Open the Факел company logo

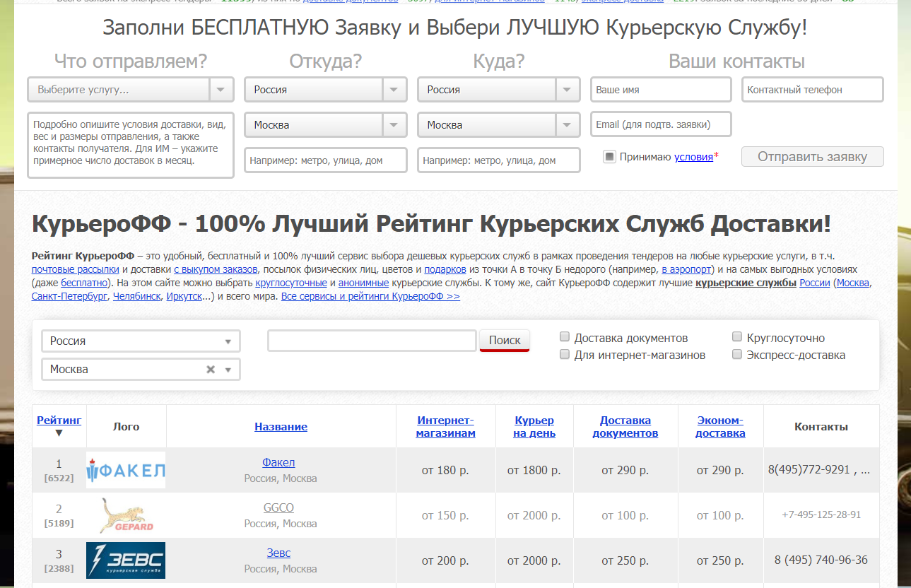point(126,470)
